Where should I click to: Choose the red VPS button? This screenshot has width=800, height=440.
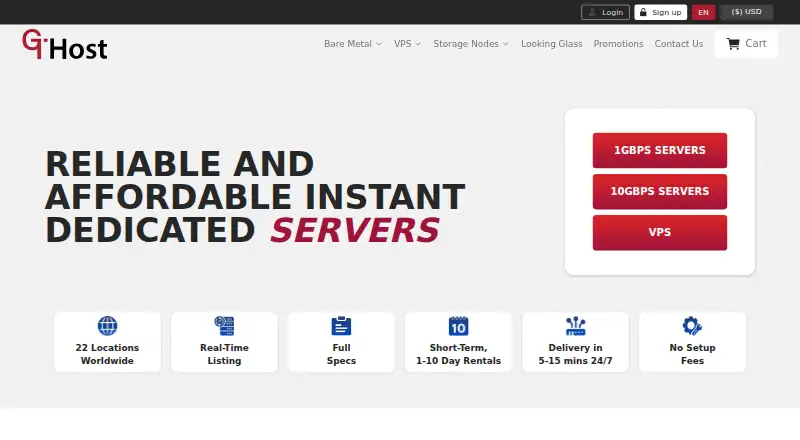pyautogui.click(x=660, y=233)
